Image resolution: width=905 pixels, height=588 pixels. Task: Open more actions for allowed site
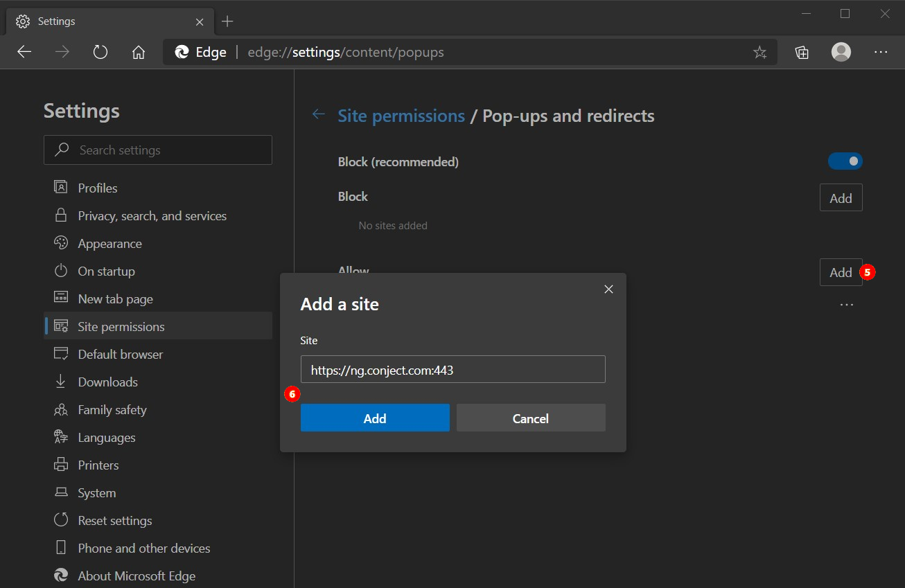846,305
